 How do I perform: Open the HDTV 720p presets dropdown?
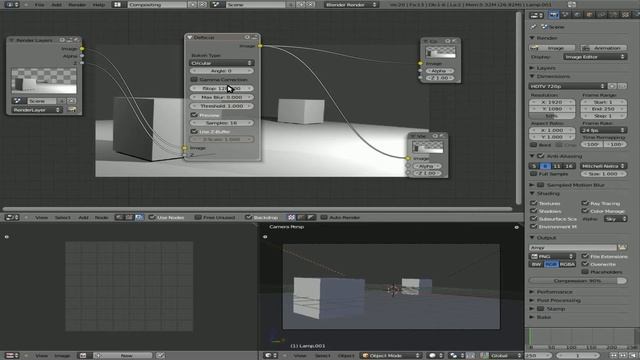pos(567,86)
